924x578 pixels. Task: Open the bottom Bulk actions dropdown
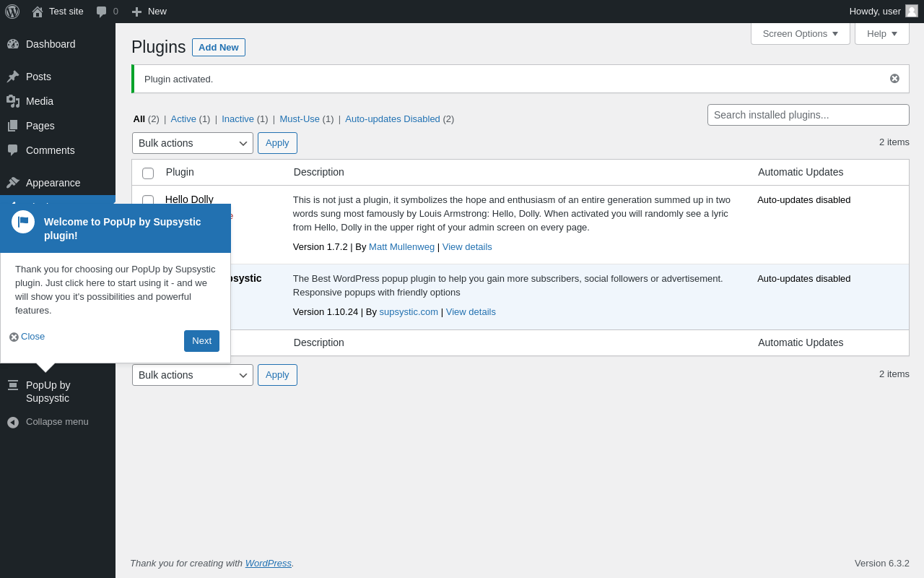click(x=193, y=375)
